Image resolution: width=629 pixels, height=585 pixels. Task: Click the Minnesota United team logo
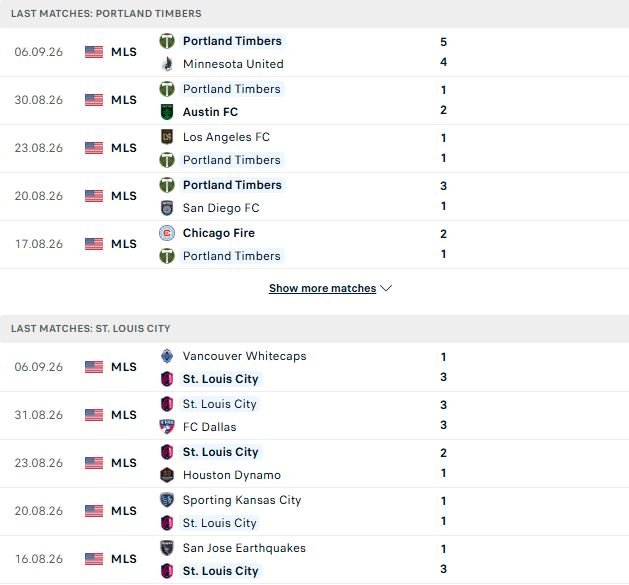(167, 64)
